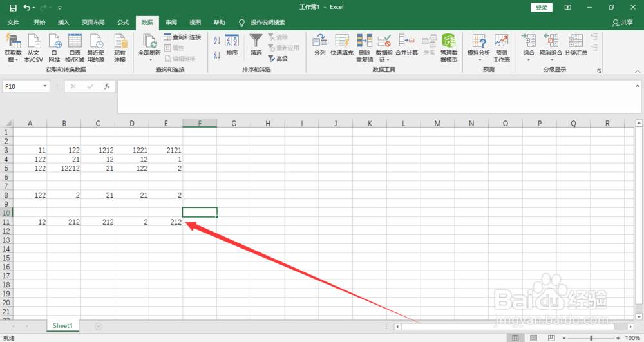The height and width of the screenshot is (342, 644).
Task: Toggle the Filter (筛选) funnel
Action: tap(256, 45)
